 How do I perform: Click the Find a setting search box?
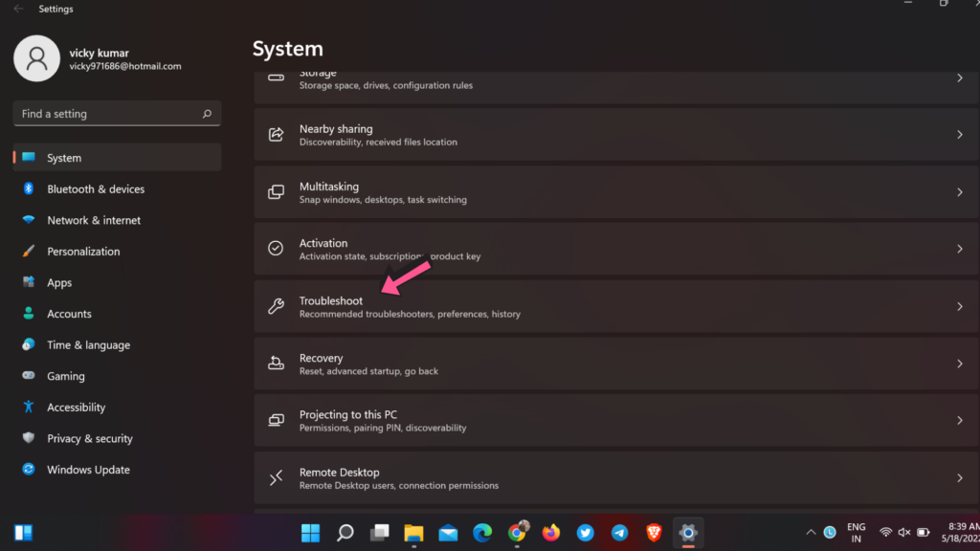(116, 113)
